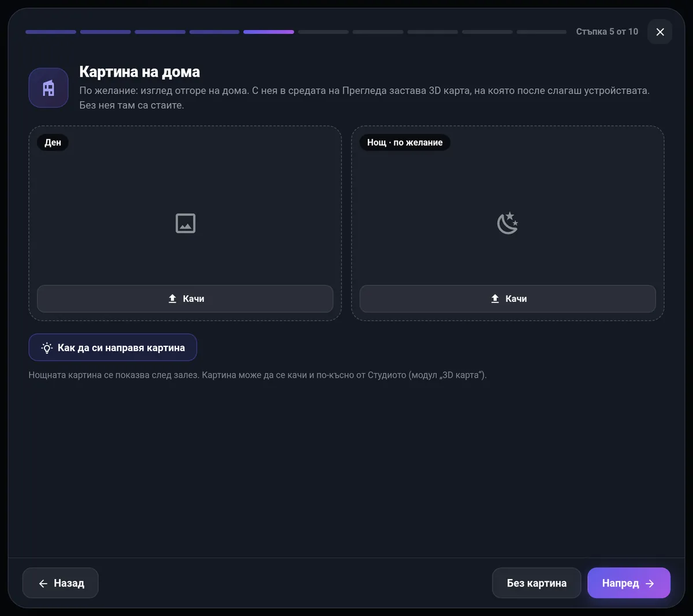Open the 'Как да си направя картина' tip

(x=113, y=348)
